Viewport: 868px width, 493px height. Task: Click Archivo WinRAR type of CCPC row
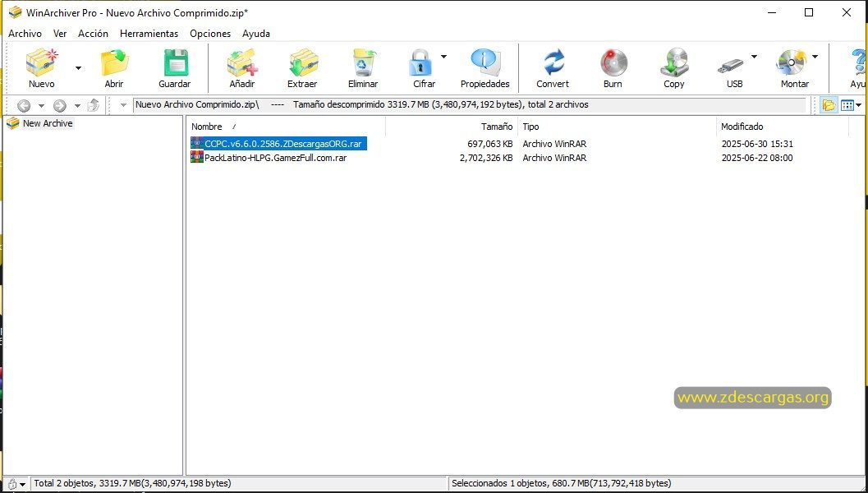coord(554,144)
